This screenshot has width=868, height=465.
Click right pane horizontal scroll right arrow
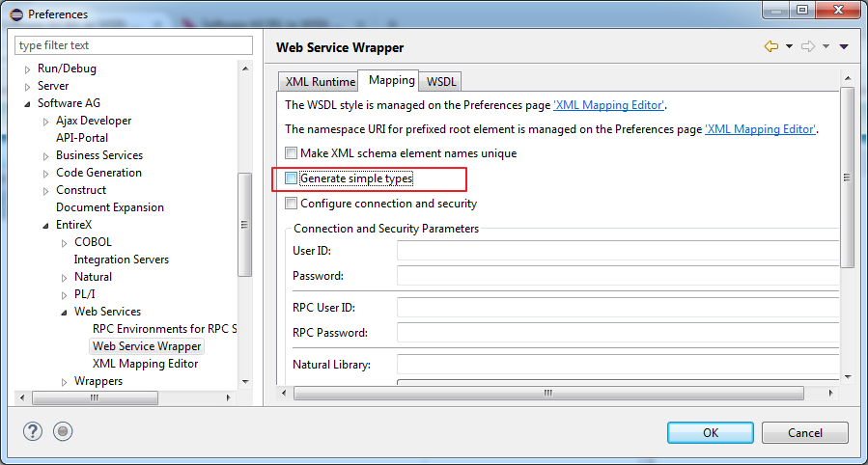[830, 393]
